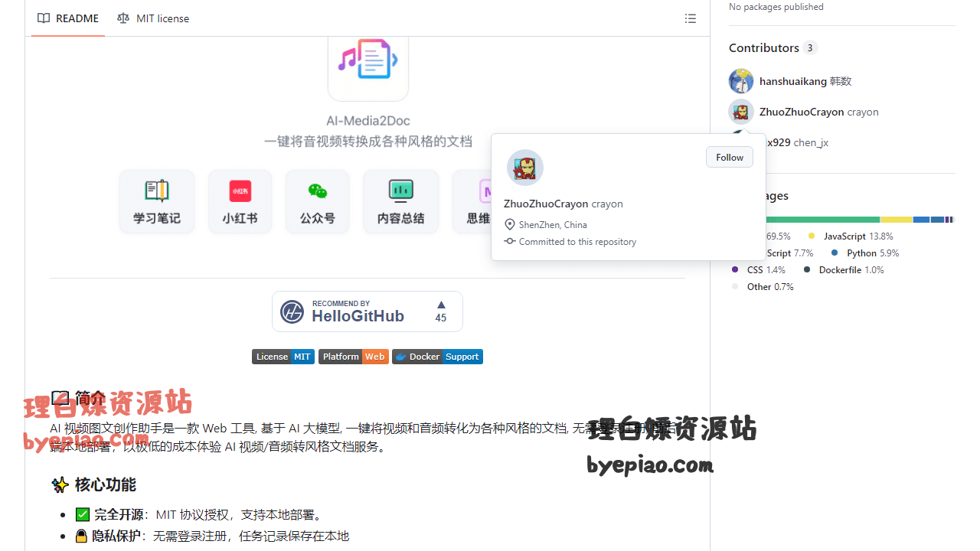Screen dimensions: 980x551
Task: Open the README tab
Action: [68, 18]
